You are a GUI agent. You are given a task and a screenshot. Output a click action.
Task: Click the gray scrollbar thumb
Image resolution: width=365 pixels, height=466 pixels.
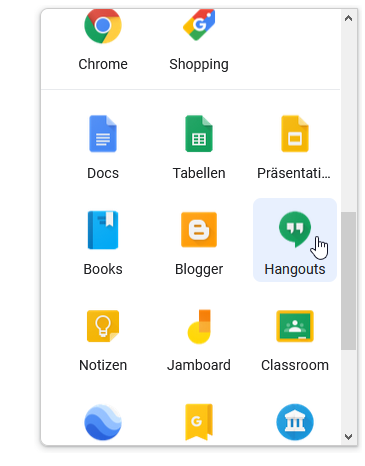tap(348, 281)
